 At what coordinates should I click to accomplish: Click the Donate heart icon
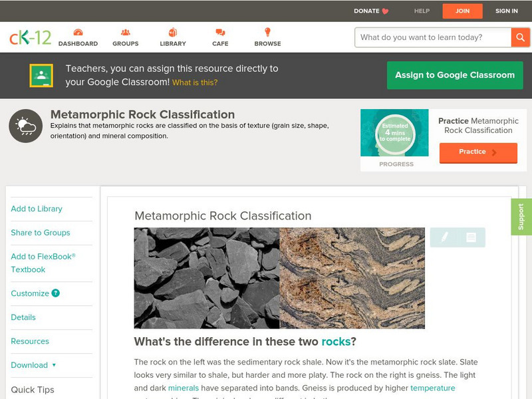coord(385,11)
